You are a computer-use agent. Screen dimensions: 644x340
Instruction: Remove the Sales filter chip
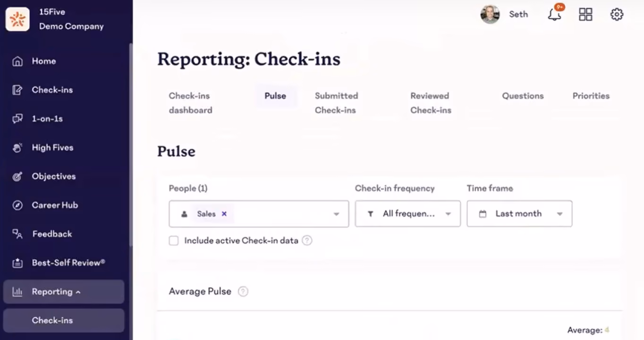(x=224, y=214)
